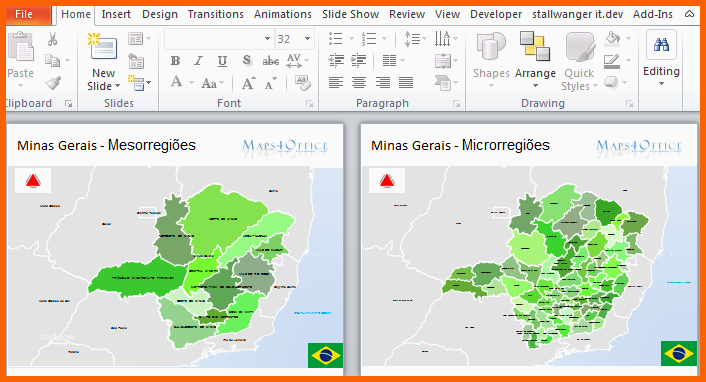Toggle Strikethrough formatting
The height and width of the screenshot is (382, 706).
point(271,60)
